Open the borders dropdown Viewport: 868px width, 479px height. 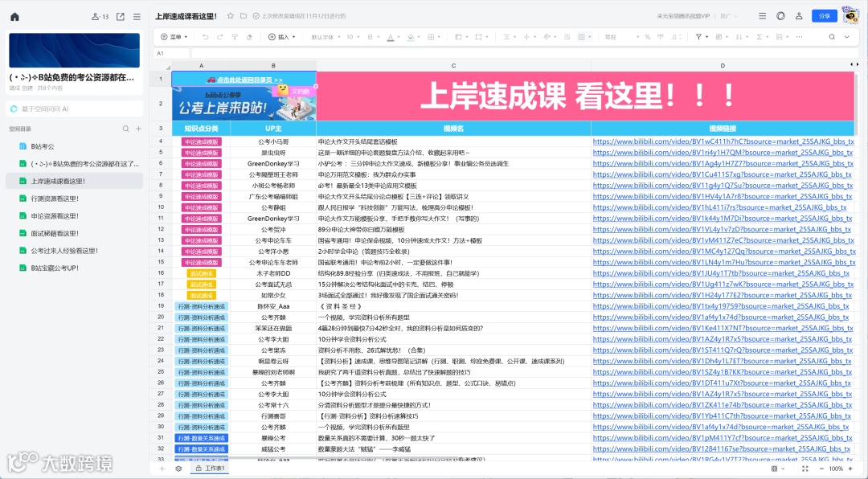[x=433, y=37]
